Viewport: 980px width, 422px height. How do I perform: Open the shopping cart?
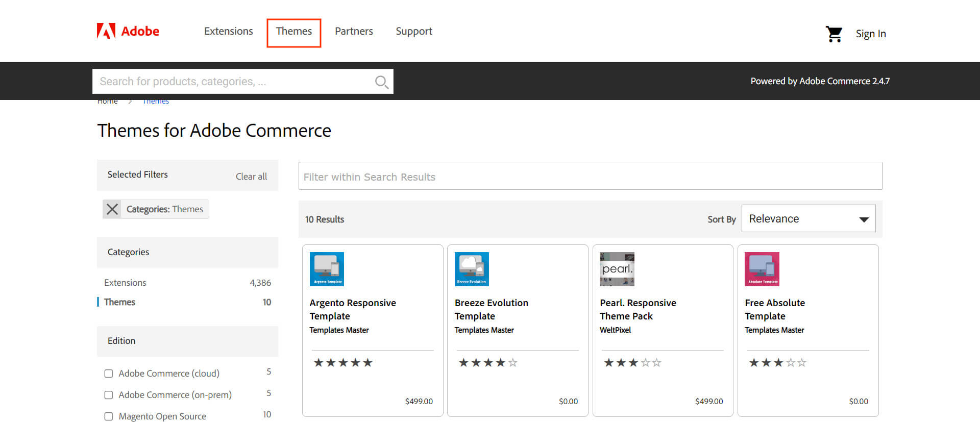tap(834, 34)
